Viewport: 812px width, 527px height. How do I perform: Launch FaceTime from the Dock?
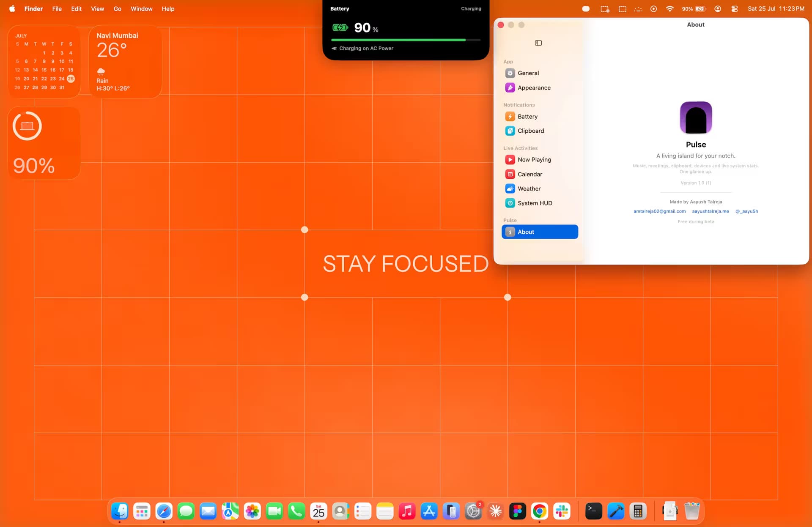coord(274,511)
